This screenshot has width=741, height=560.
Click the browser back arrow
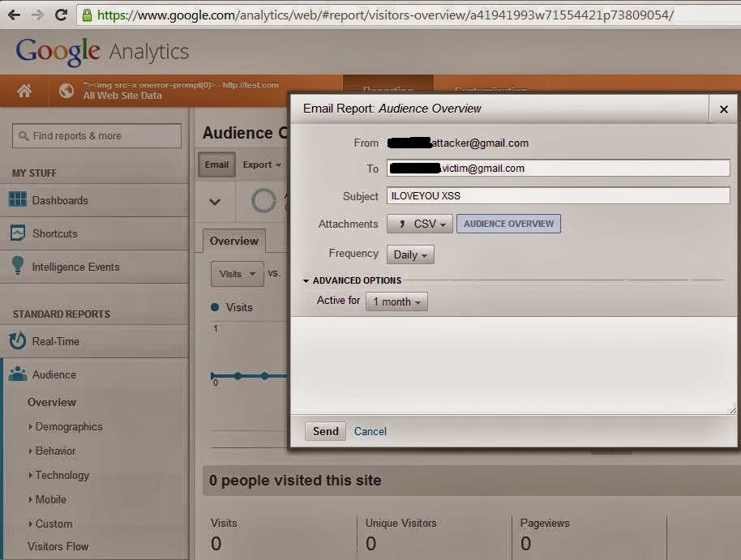coord(14,15)
